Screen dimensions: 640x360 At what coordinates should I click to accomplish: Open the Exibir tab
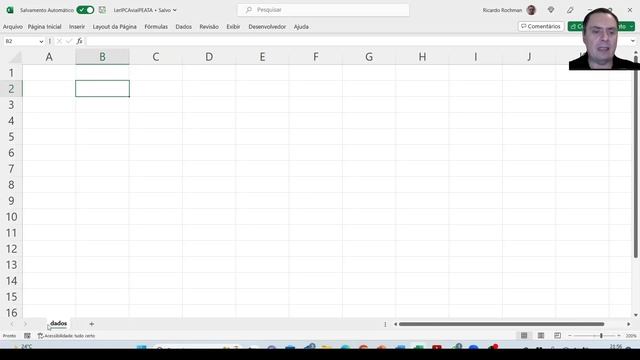[x=233, y=27]
